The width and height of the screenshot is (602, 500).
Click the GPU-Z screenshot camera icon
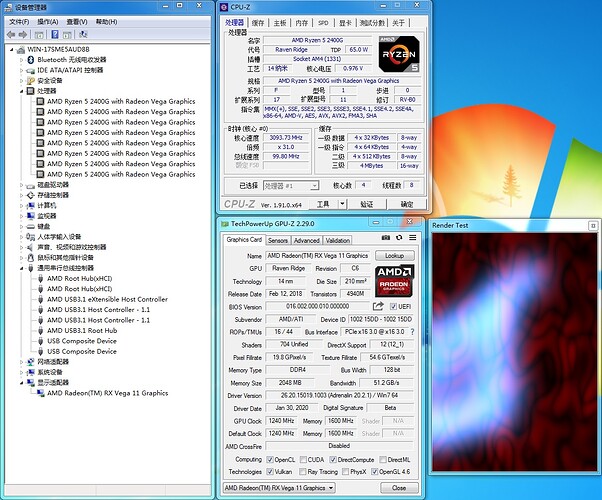(x=386, y=238)
